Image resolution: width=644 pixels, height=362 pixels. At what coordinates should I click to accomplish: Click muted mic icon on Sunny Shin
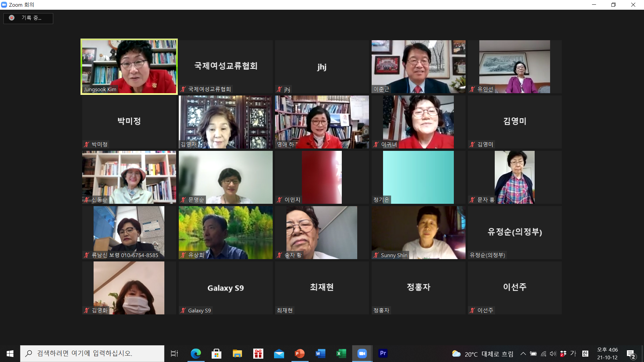pos(376,255)
